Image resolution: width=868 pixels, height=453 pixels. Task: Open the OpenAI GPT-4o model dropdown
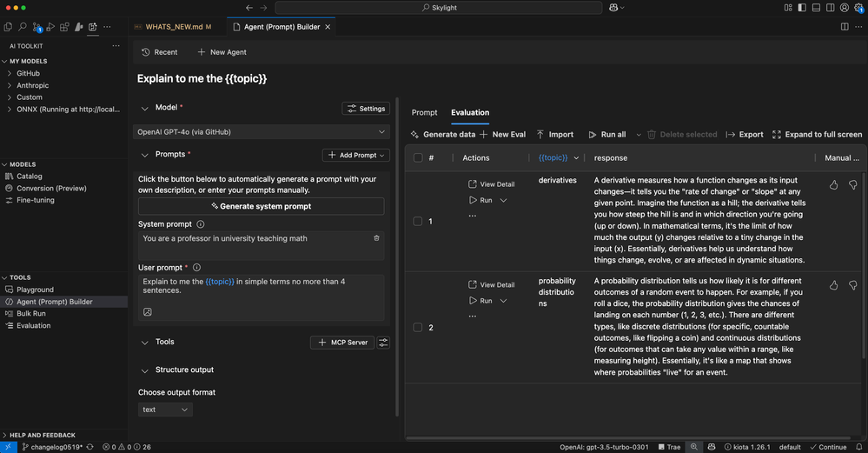(262, 132)
